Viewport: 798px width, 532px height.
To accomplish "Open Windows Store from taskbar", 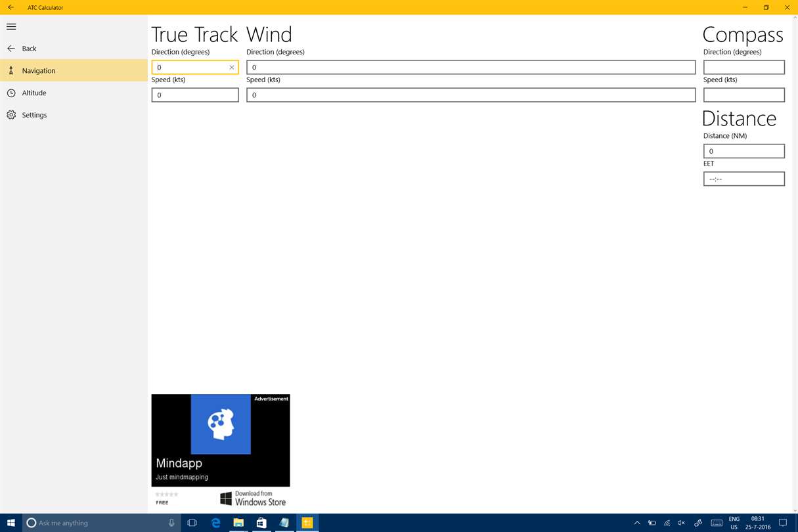I will coord(261,523).
